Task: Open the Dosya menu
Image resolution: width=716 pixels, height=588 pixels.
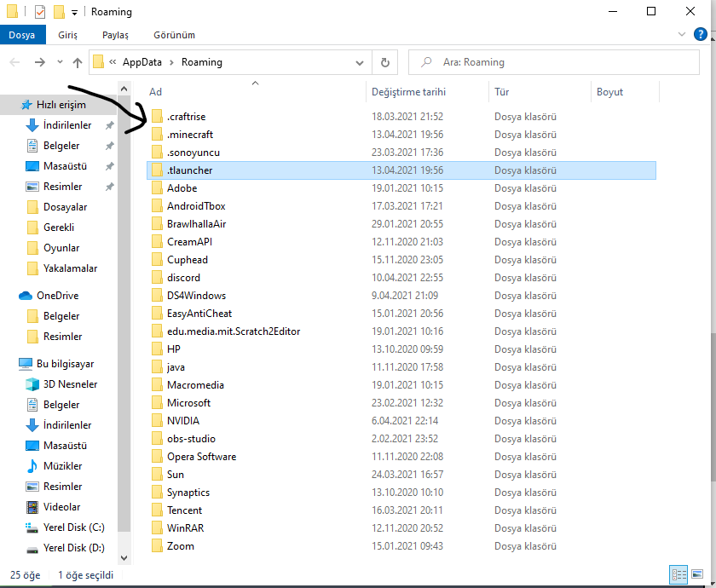Action: [x=22, y=35]
